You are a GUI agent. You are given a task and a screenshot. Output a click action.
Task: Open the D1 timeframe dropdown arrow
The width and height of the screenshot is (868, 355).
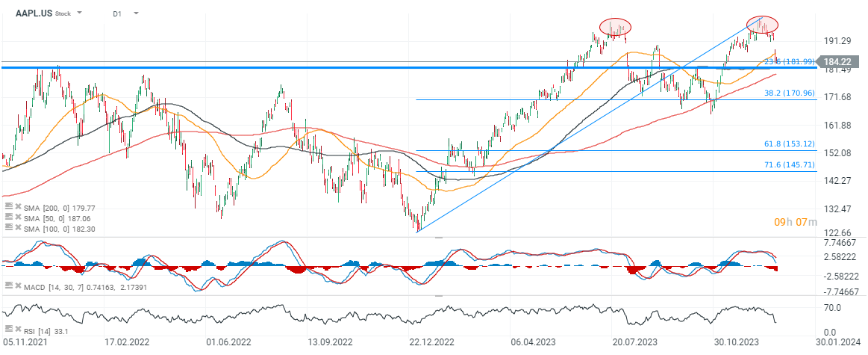136,13
